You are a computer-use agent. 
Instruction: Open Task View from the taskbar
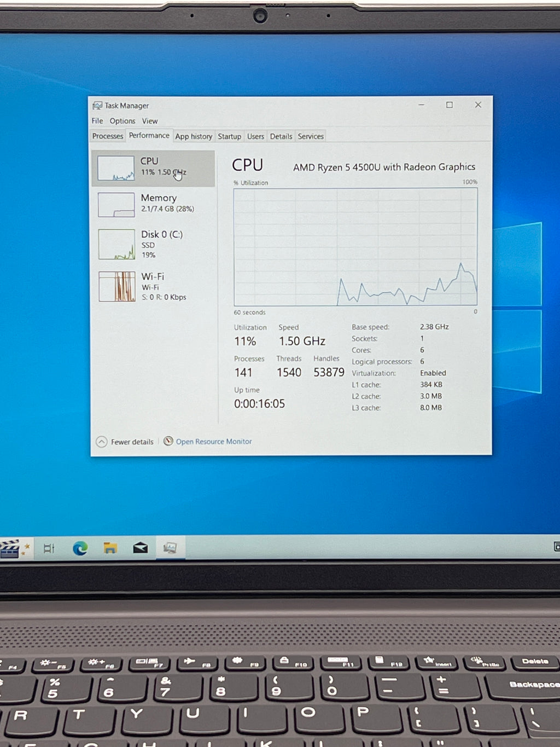(x=49, y=548)
